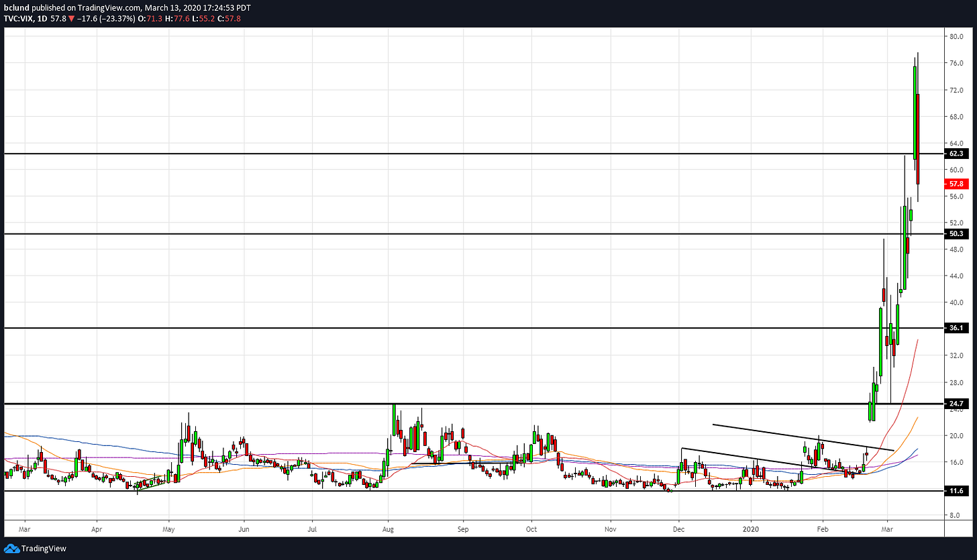Click the 56.0 price axis label
977x560 pixels.
pos(957,197)
